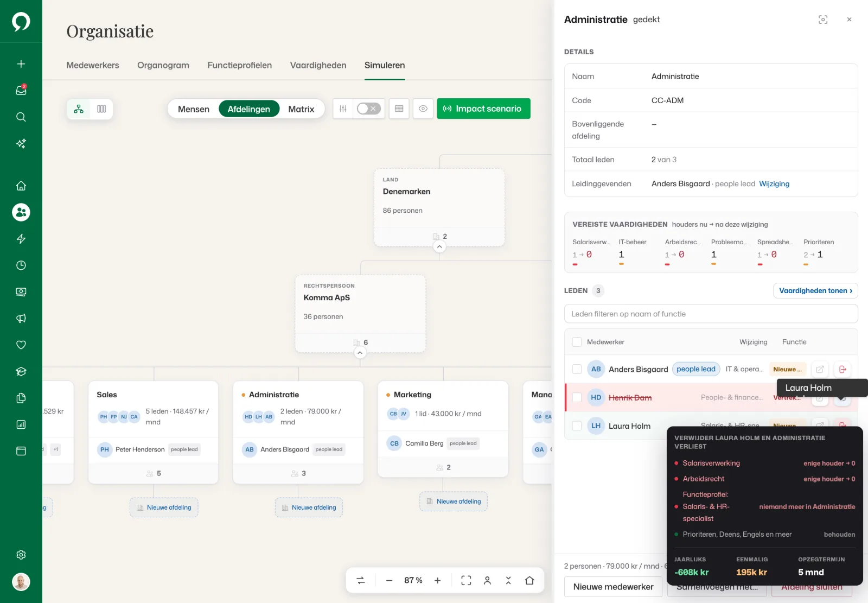The width and height of the screenshot is (868, 603).
Task: Switch to the Organogram tab
Action: [x=163, y=65]
